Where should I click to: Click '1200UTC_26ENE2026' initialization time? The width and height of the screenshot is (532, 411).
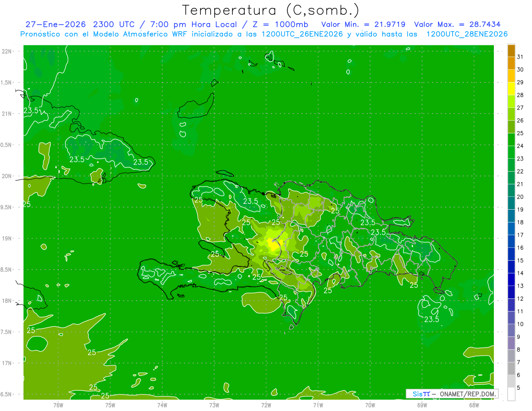coord(302,34)
